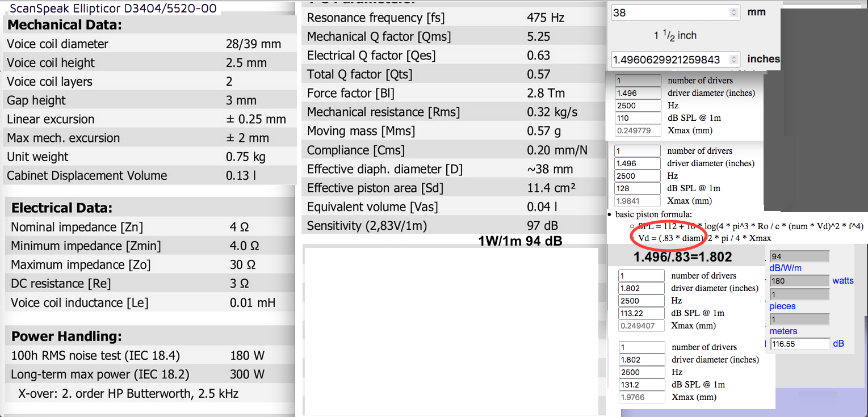The height and width of the screenshot is (417, 868).
Task: Open the blue pieces link
Action: coord(782,306)
